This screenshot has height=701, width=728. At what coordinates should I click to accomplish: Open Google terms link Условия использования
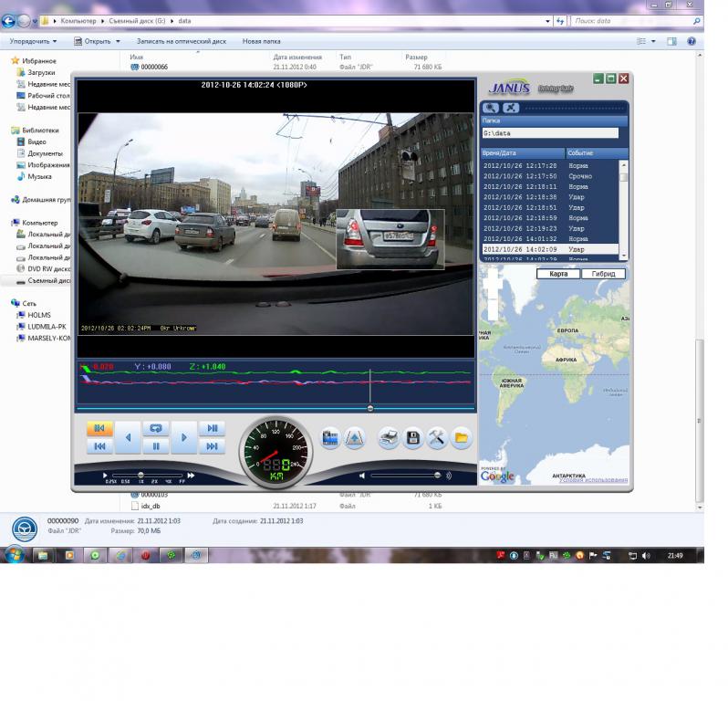(x=593, y=480)
